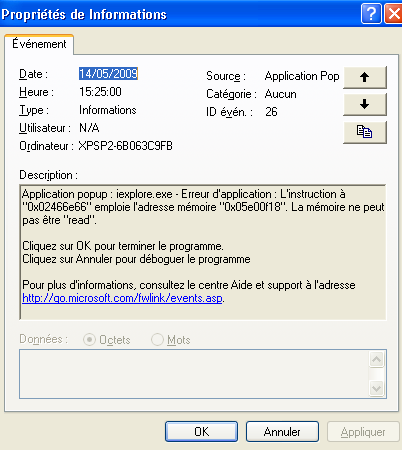Dismiss dialog with Annuler button
Image resolution: width=402 pixels, height=450 pixels.
pos(282,432)
